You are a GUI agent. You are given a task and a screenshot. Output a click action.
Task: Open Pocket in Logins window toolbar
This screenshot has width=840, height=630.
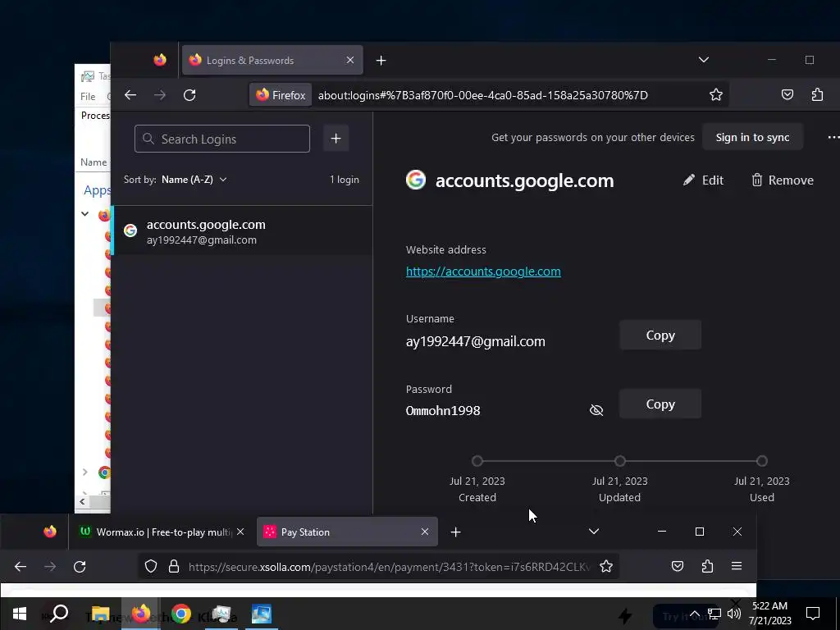787,95
